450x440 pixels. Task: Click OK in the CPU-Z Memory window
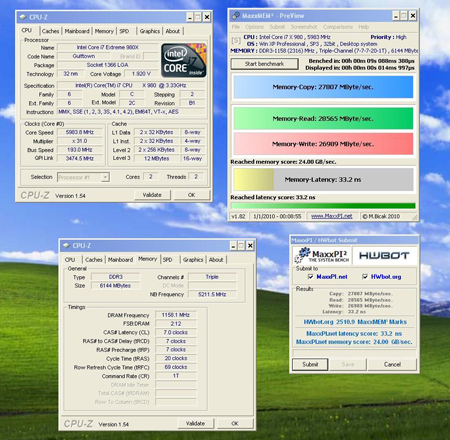(x=235, y=424)
